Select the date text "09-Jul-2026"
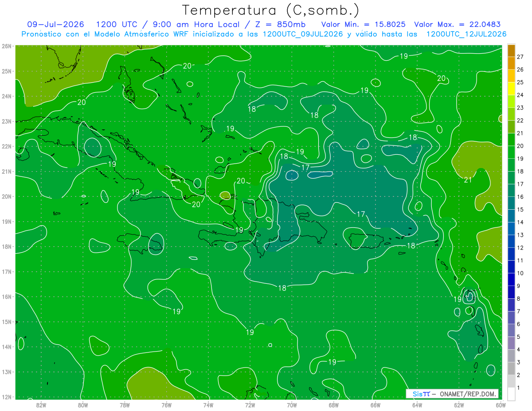Screen dimensions: 532x411 (56, 24)
